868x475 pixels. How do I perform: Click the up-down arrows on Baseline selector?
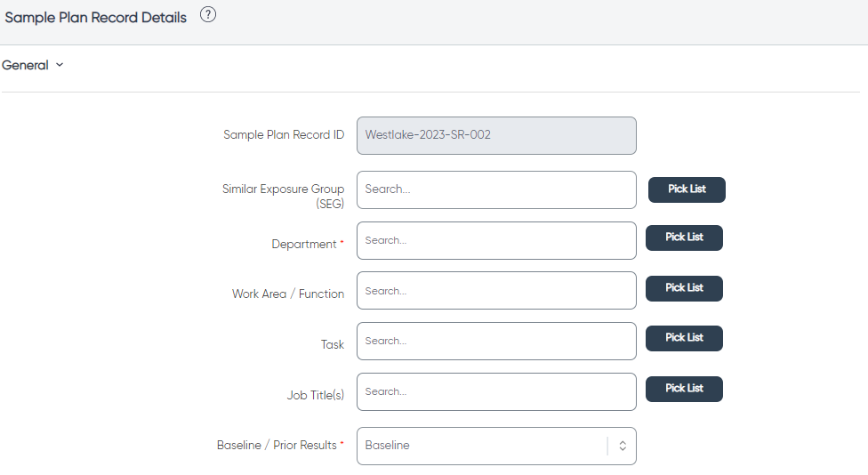point(623,446)
